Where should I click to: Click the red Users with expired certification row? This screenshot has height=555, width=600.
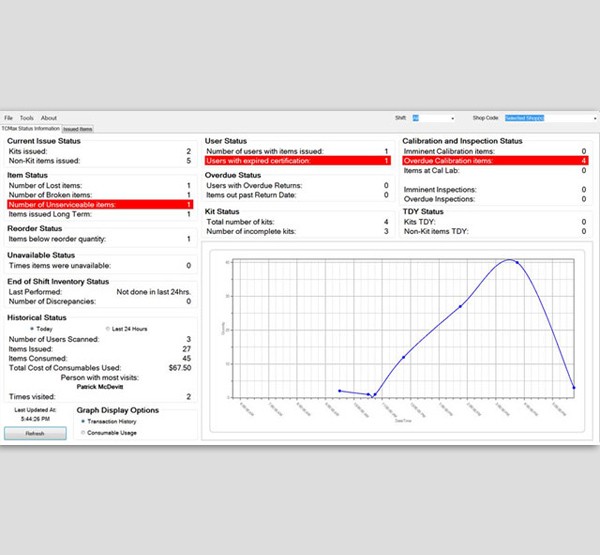tap(296, 160)
